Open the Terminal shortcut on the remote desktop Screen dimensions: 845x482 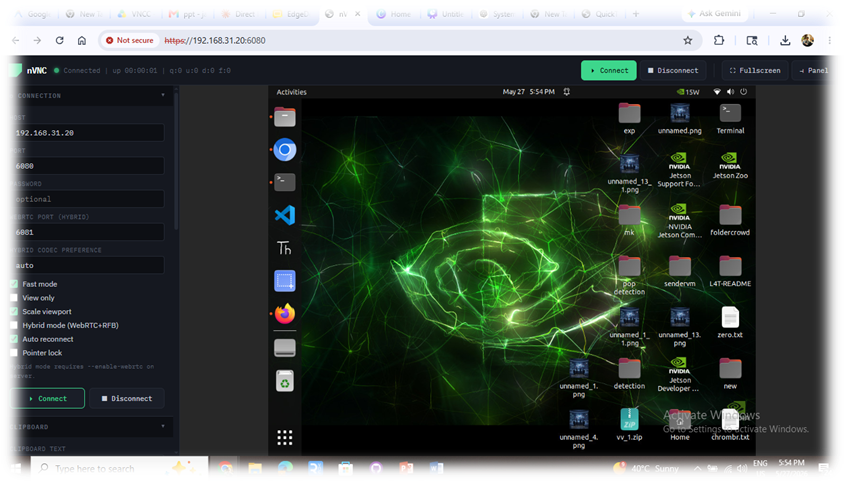pyautogui.click(x=730, y=120)
